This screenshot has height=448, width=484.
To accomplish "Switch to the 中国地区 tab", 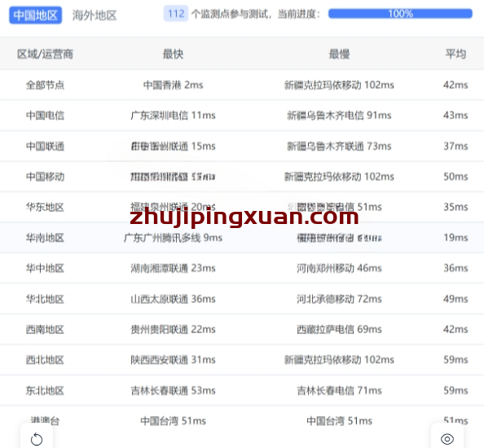I will pyautogui.click(x=36, y=15).
